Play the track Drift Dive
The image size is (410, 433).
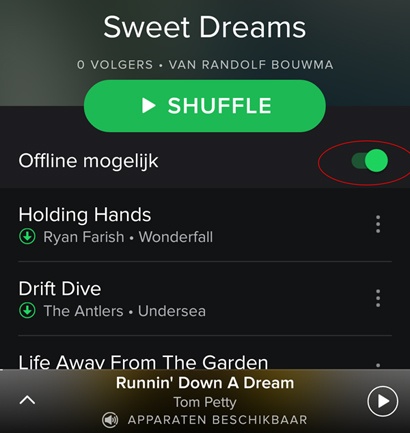pyautogui.click(x=60, y=288)
